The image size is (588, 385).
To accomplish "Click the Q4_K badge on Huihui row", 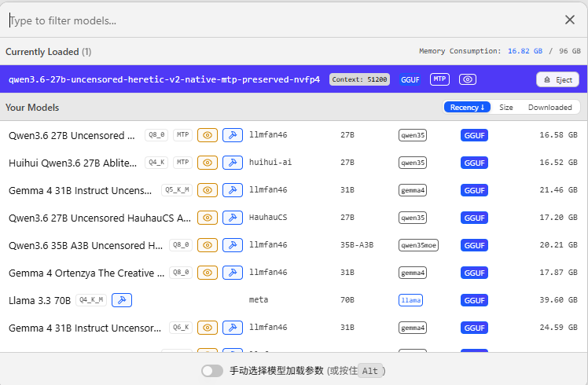I will pyautogui.click(x=156, y=163).
